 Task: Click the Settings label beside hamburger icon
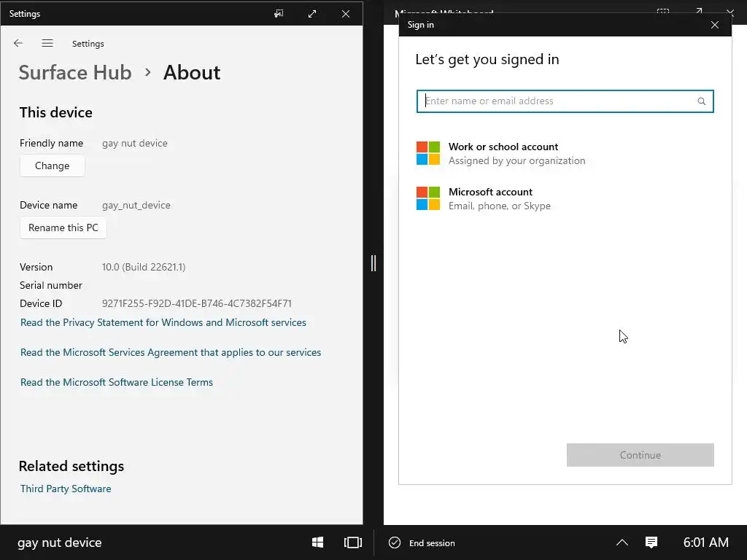click(88, 44)
